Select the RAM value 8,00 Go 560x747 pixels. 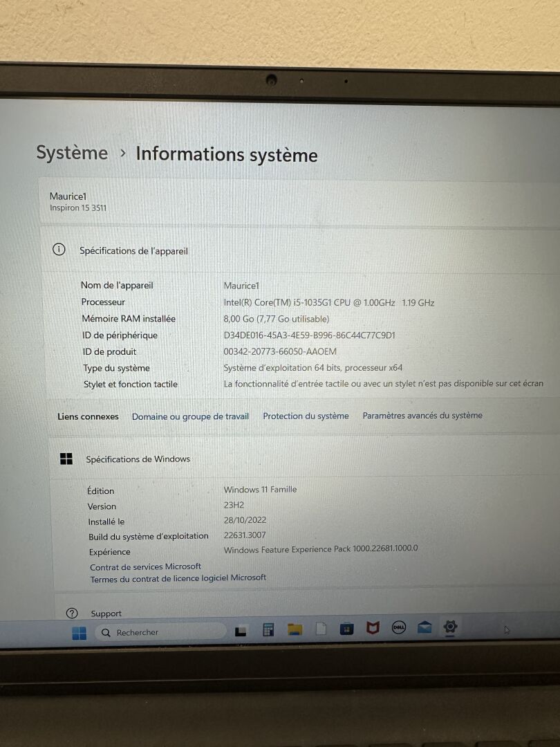pos(276,319)
